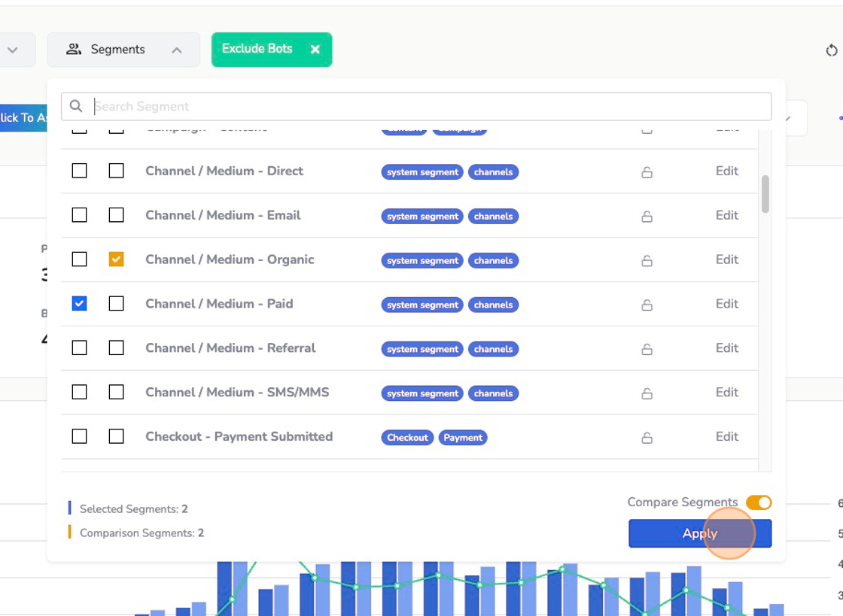
Task: Click the lock icon for Checkout - Payment Submitted
Action: click(647, 438)
